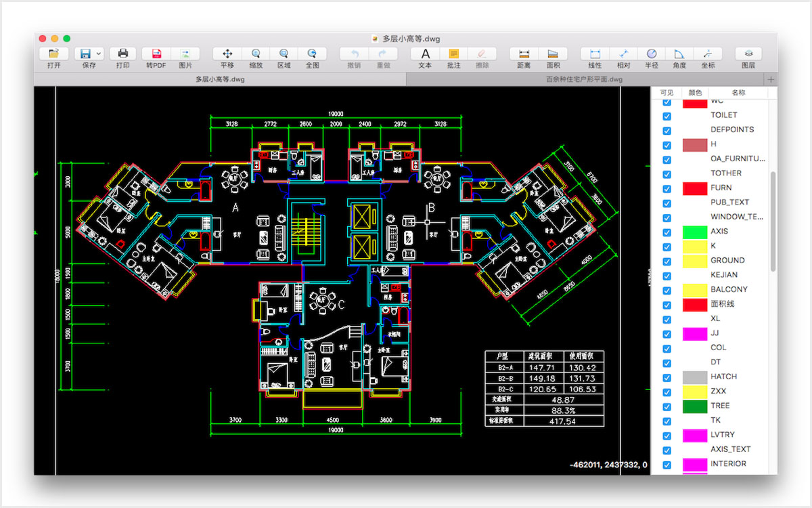
Task: Click the 147.71 area value in table
Action: (542, 368)
